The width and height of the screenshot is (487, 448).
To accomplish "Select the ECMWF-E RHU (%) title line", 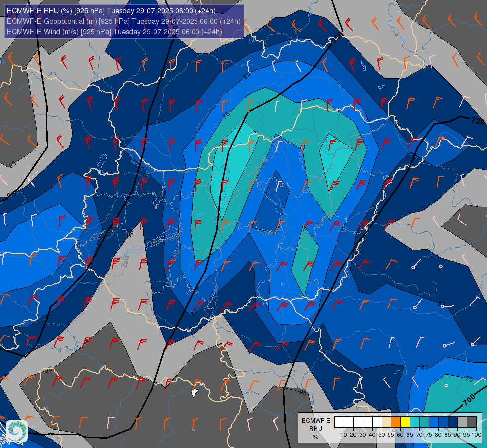I will click(x=111, y=11).
